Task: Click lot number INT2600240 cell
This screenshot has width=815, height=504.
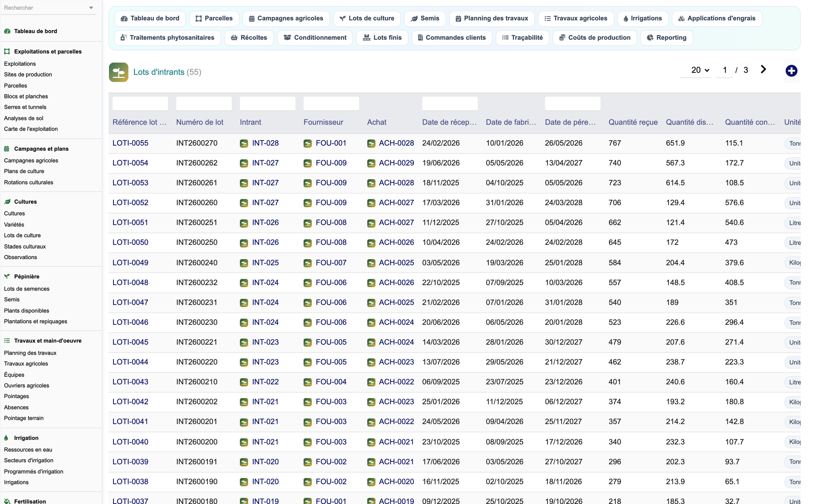Action: click(196, 263)
